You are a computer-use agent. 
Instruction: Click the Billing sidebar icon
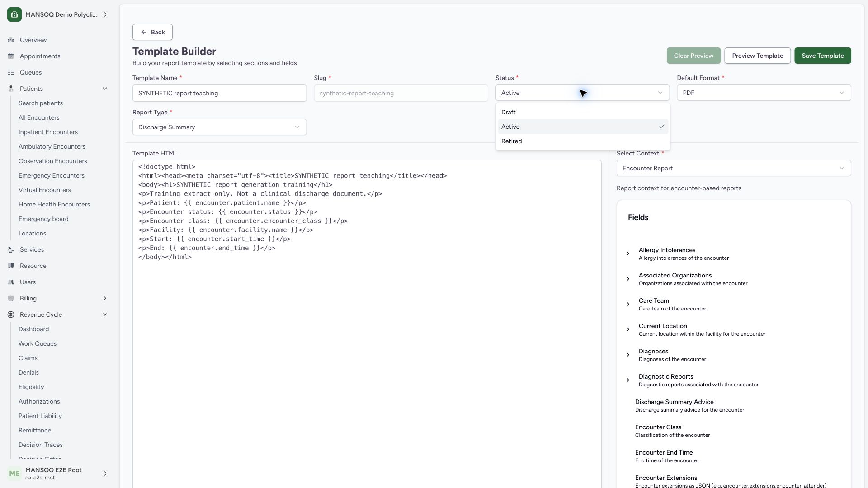coord(11,298)
